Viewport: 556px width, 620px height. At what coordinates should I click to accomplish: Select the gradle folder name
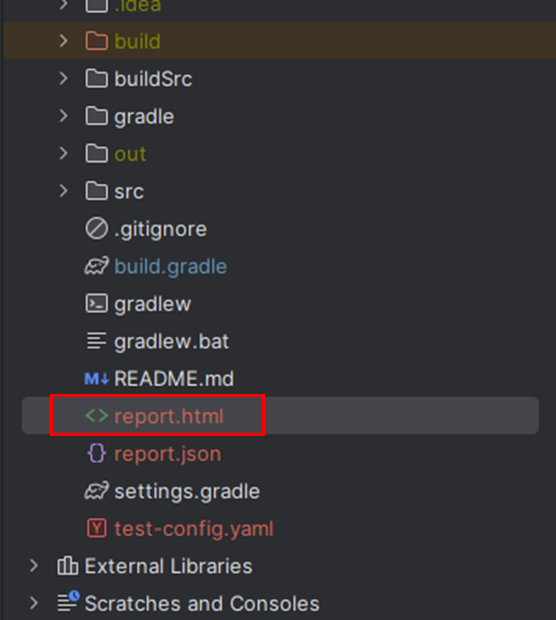144,117
